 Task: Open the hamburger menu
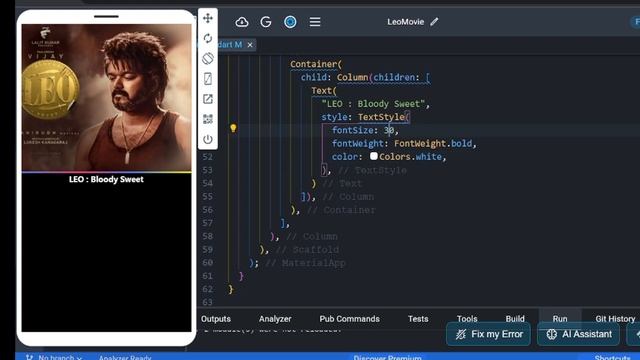(315, 22)
